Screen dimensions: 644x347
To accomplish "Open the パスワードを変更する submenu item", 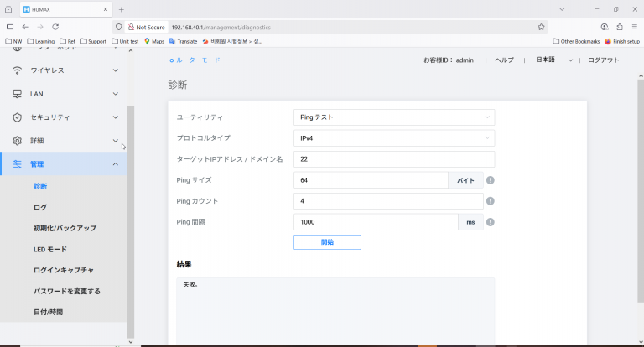I will pos(67,291).
